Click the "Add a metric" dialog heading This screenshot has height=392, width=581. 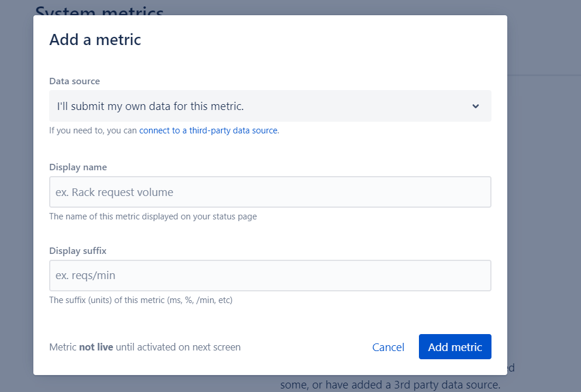(x=95, y=40)
